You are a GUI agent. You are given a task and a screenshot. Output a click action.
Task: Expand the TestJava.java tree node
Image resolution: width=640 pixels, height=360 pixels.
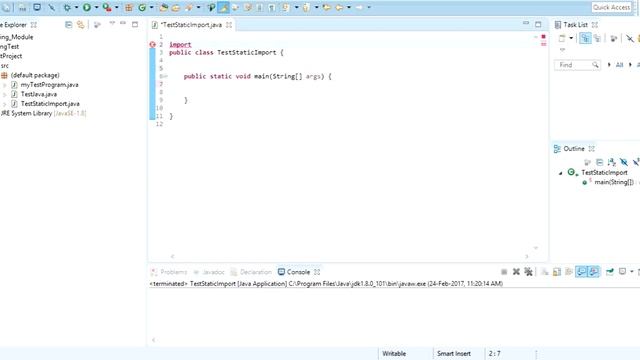tap(4, 94)
